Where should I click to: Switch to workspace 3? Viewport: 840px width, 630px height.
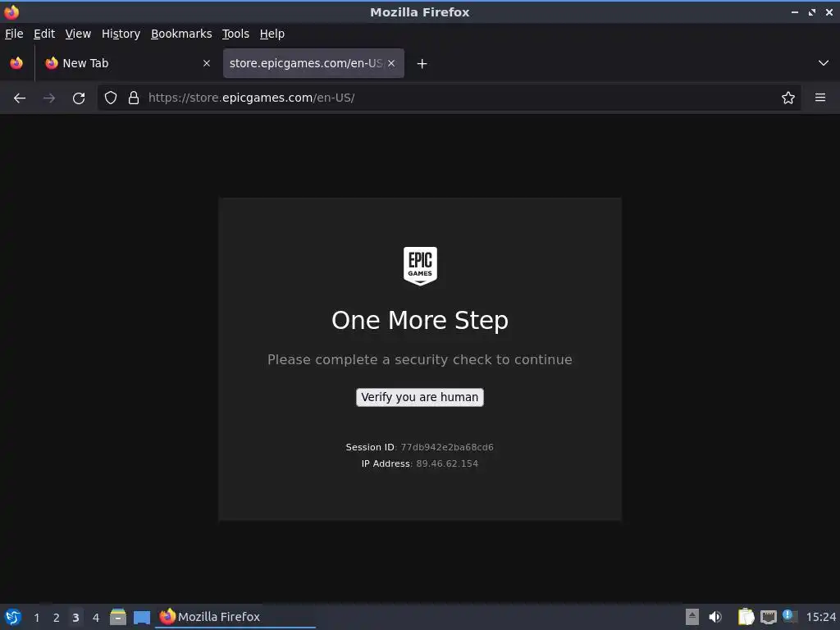click(75, 618)
